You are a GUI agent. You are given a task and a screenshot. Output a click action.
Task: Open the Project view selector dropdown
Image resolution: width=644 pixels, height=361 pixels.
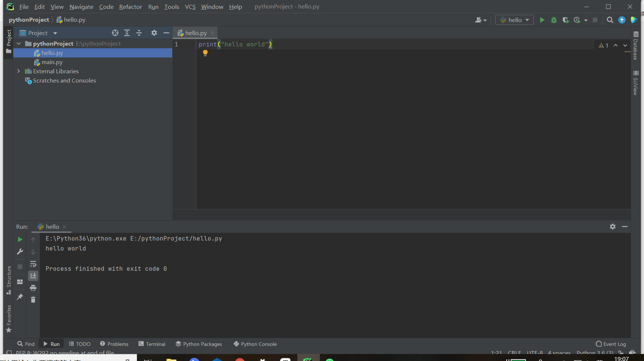[38, 33]
